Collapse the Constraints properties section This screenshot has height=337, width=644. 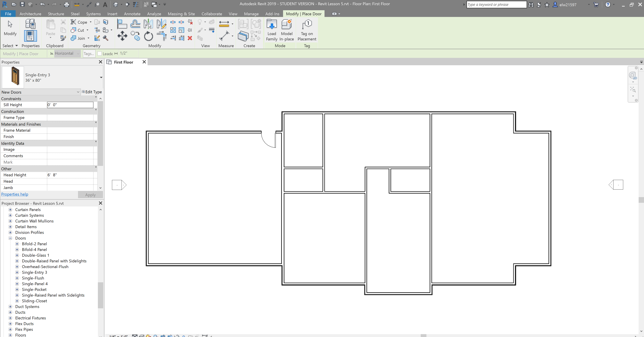pyautogui.click(x=96, y=97)
